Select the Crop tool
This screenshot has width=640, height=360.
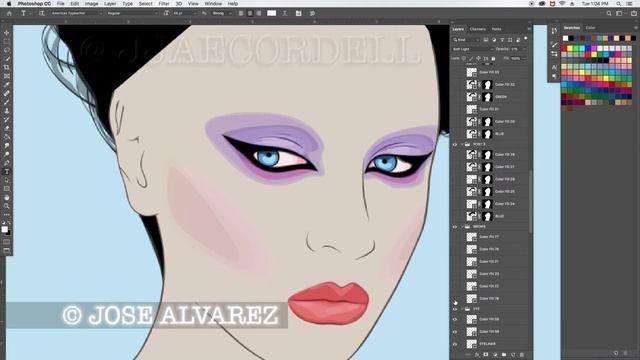point(7,67)
